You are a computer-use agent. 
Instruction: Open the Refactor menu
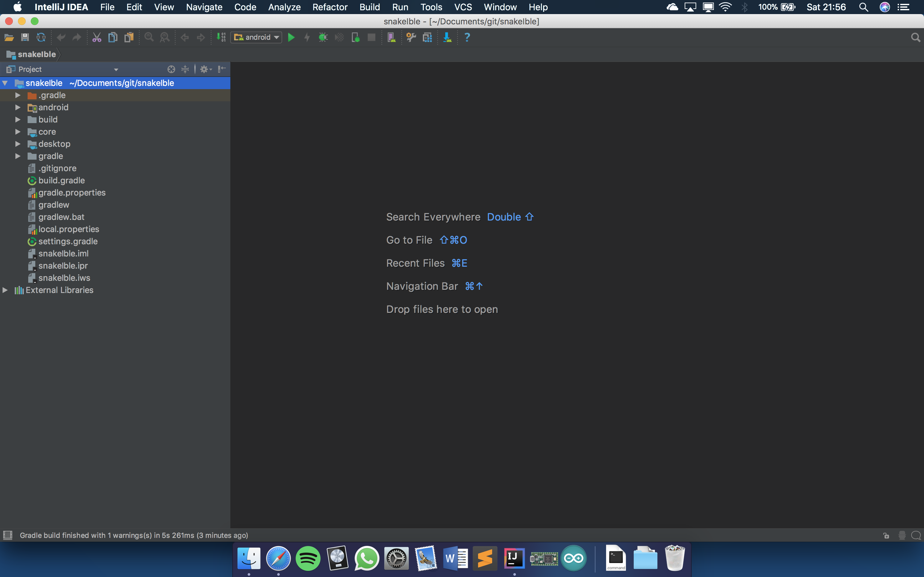click(329, 7)
